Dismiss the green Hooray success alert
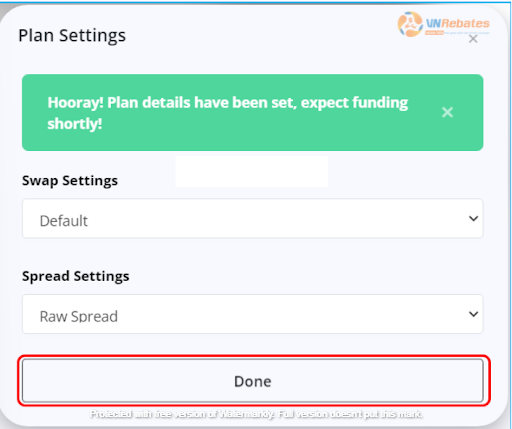 coord(447,112)
